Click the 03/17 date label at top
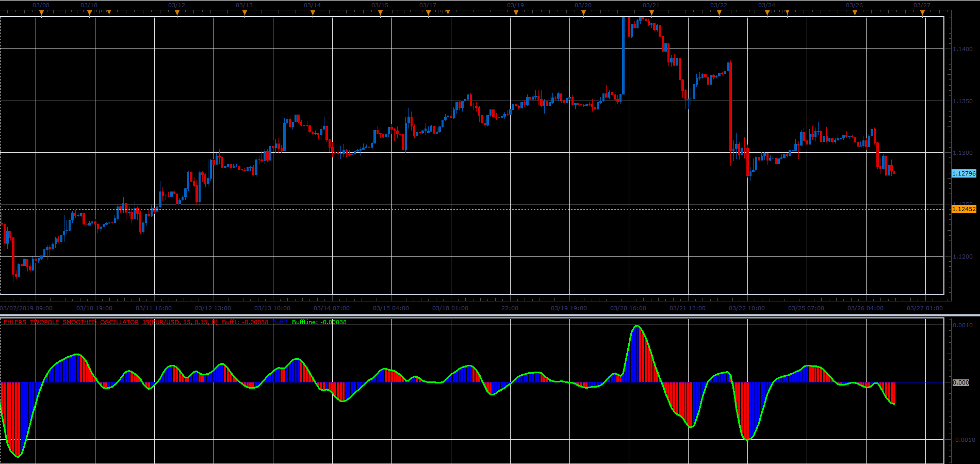 tap(428, 5)
